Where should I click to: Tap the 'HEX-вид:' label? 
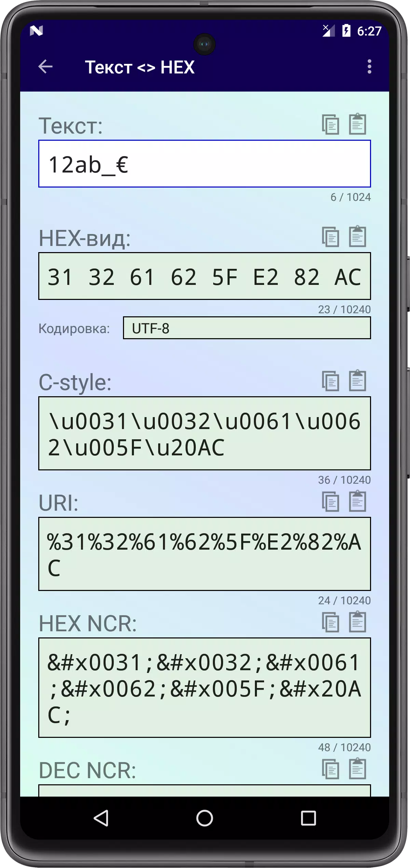click(85, 238)
